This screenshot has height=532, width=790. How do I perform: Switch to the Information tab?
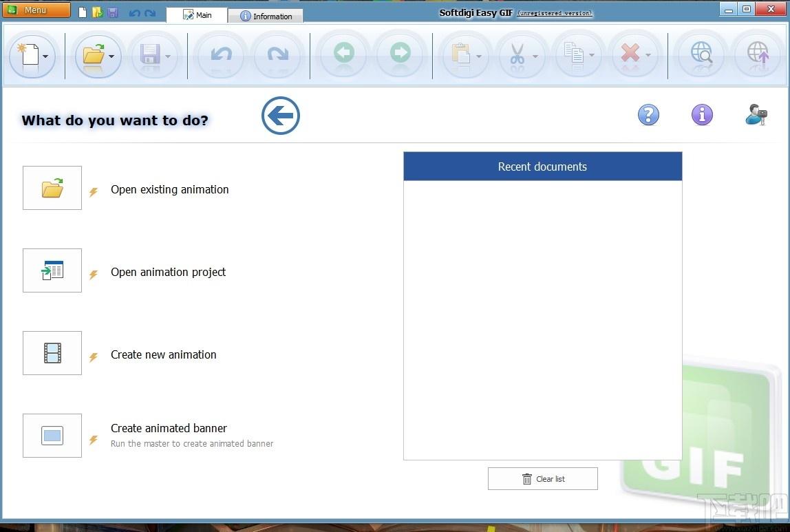pyautogui.click(x=266, y=16)
